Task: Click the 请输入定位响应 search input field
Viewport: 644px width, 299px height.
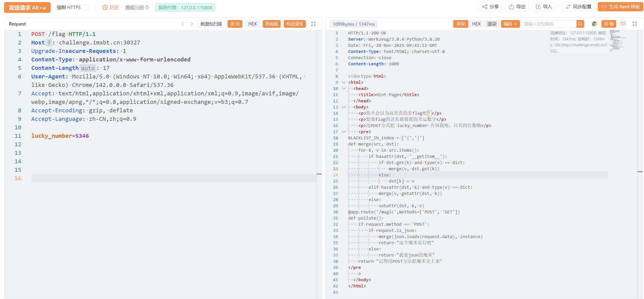Action: [548, 24]
